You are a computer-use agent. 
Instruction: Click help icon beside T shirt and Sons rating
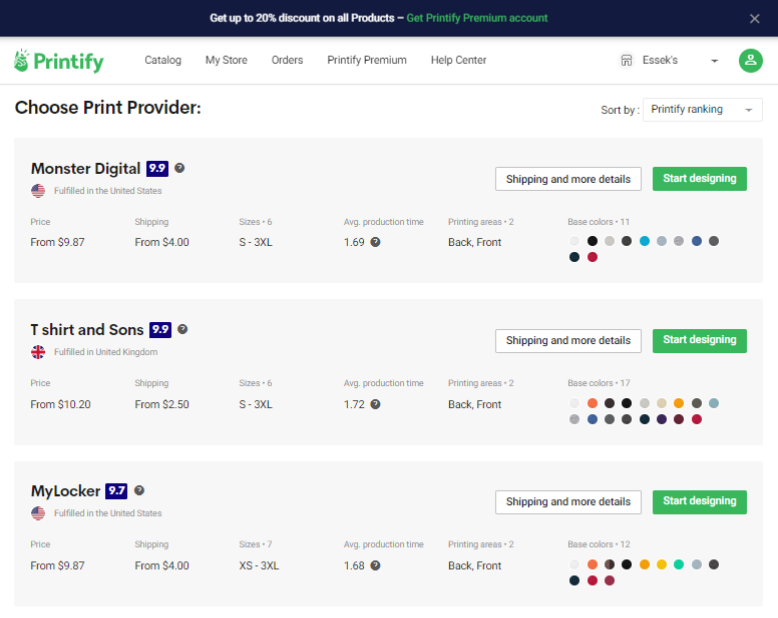pyautogui.click(x=183, y=329)
